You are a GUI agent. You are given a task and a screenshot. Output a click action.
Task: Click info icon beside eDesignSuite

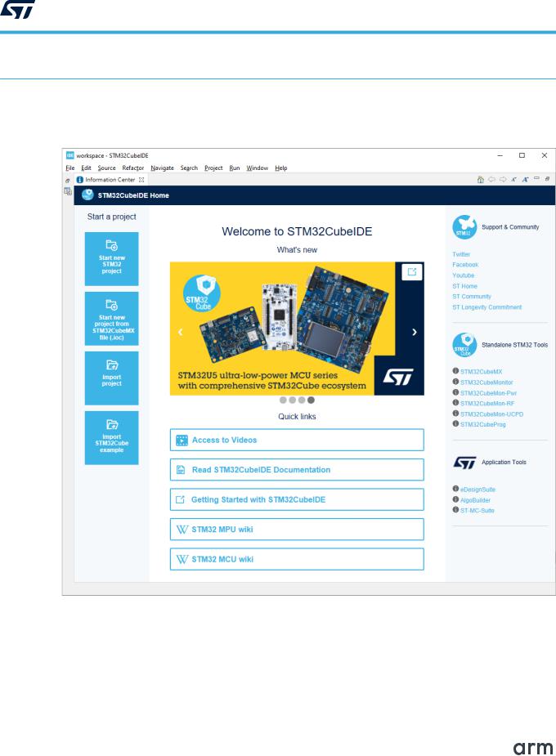[455, 489]
